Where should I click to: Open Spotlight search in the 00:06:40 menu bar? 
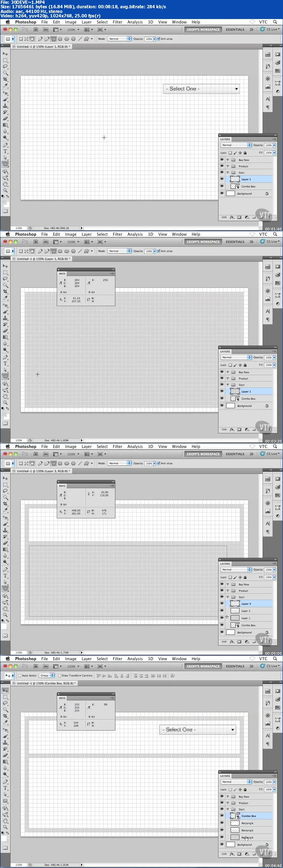275,659
